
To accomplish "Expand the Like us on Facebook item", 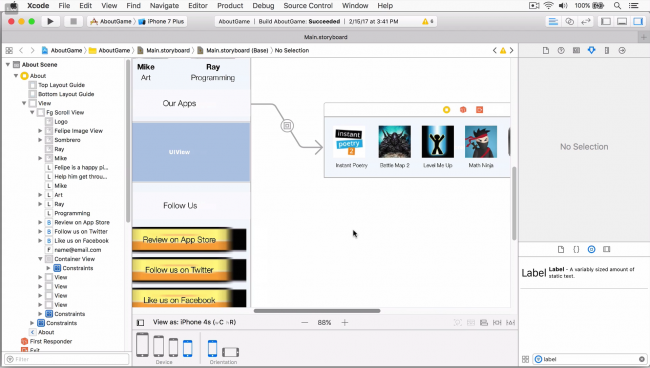I will (40, 241).
